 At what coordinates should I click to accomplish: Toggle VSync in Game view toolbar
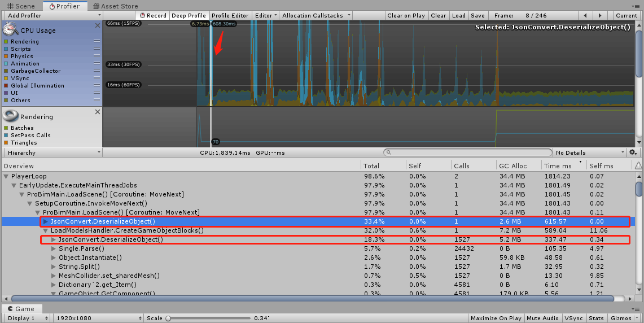[573, 318]
